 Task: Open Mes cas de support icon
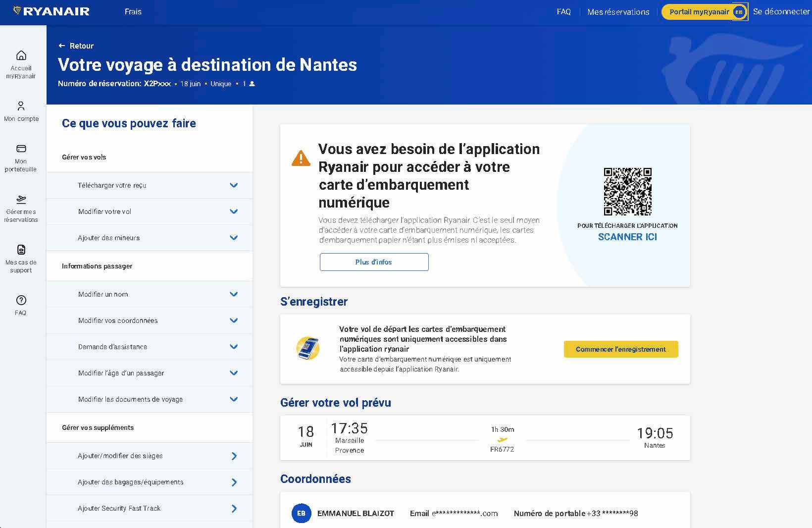(x=21, y=250)
